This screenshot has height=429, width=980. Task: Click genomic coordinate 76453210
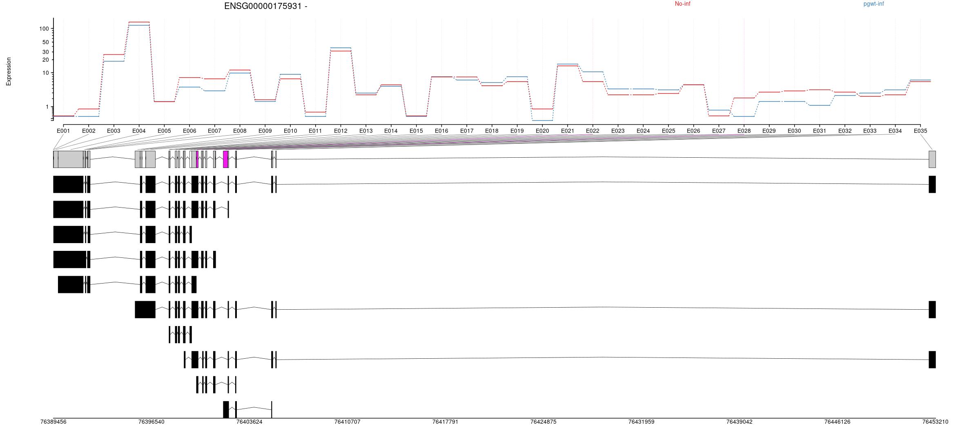click(935, 422)
